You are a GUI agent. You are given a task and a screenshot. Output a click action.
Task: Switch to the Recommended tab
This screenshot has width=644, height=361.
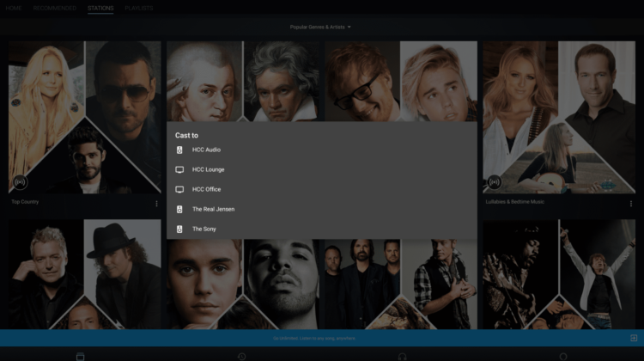click(x=54, y=8)
